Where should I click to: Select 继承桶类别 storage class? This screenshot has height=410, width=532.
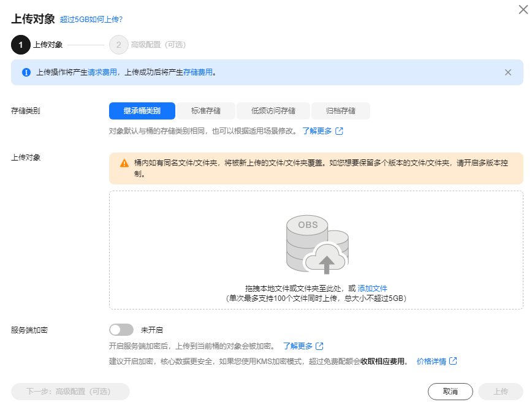pyautogui.click(x=142, y=111)
